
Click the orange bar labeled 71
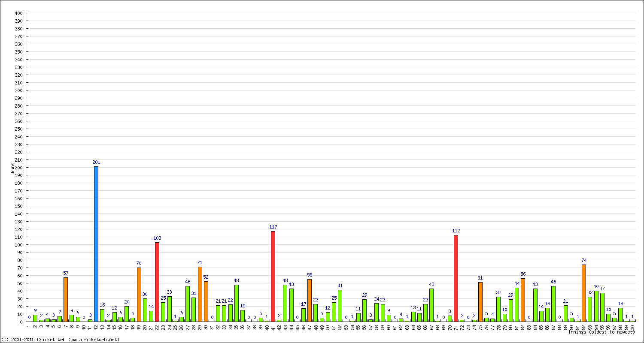point(200,294)
